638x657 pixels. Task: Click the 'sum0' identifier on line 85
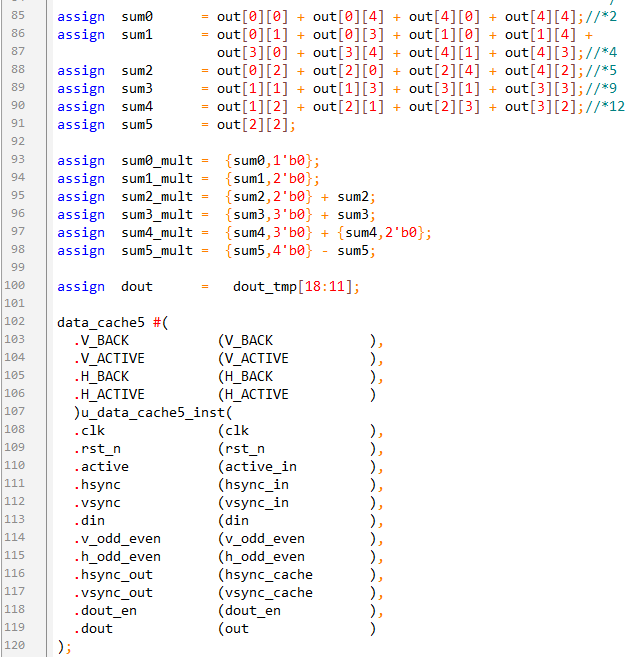coord(137,17)
